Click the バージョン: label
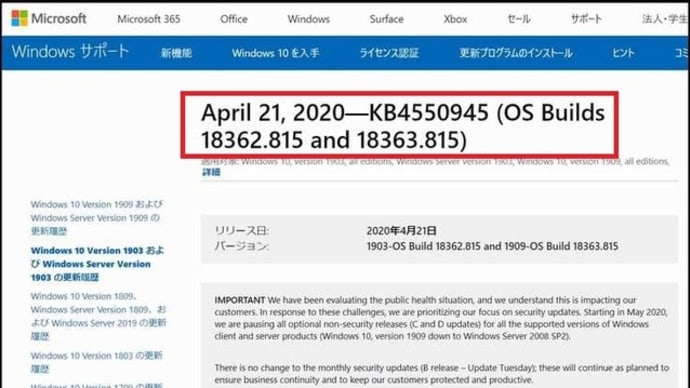690x388 pixels. coord(242,246)
